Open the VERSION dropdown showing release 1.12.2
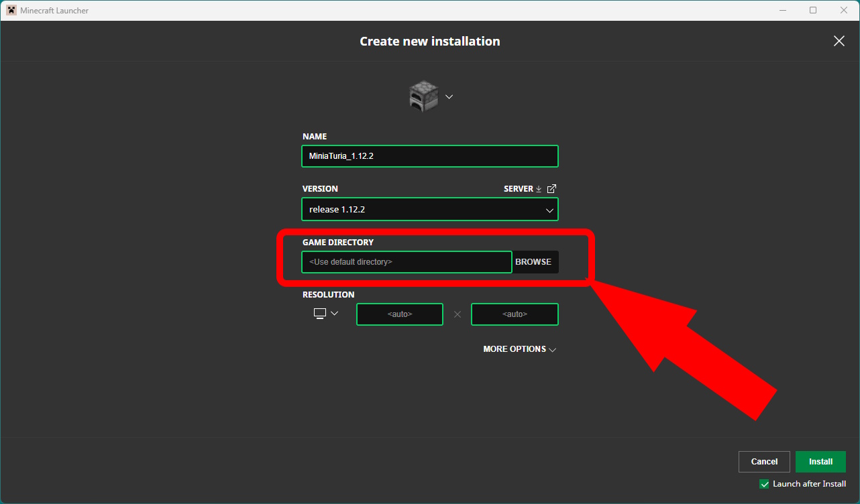Viewport: 860px width, 504px height. click(x=430, y=209)
